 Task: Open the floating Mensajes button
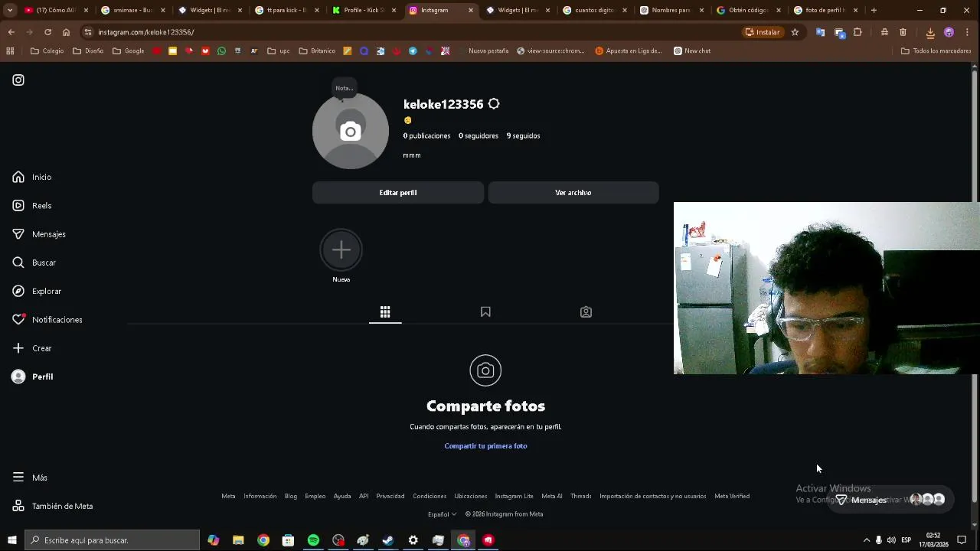pyautogui.click(x=890, y=500)
